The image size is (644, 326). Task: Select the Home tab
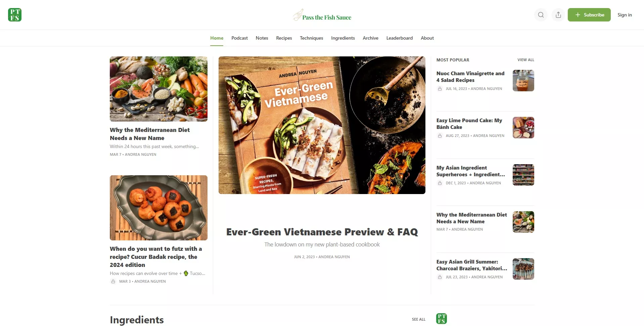[217, 38]
